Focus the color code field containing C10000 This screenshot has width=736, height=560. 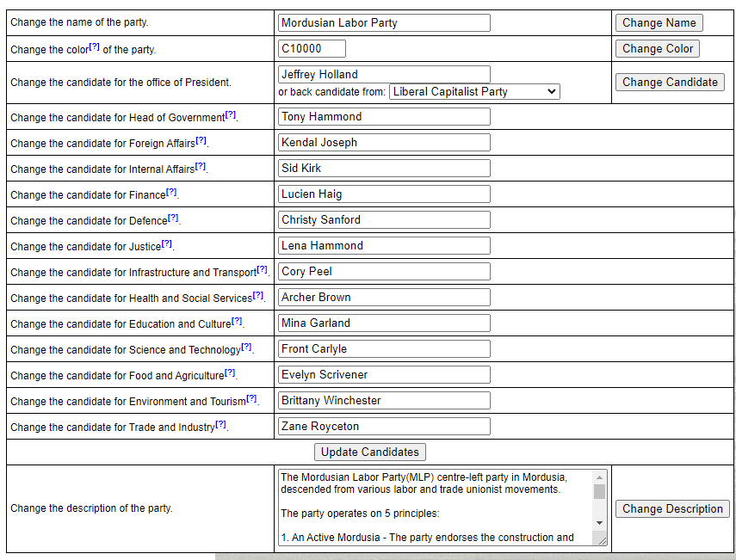click(x=312, y=49)
